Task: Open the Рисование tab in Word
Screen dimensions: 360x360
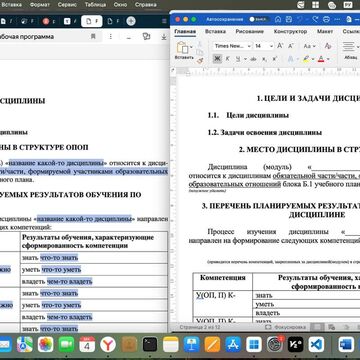Action: (250, 31)
